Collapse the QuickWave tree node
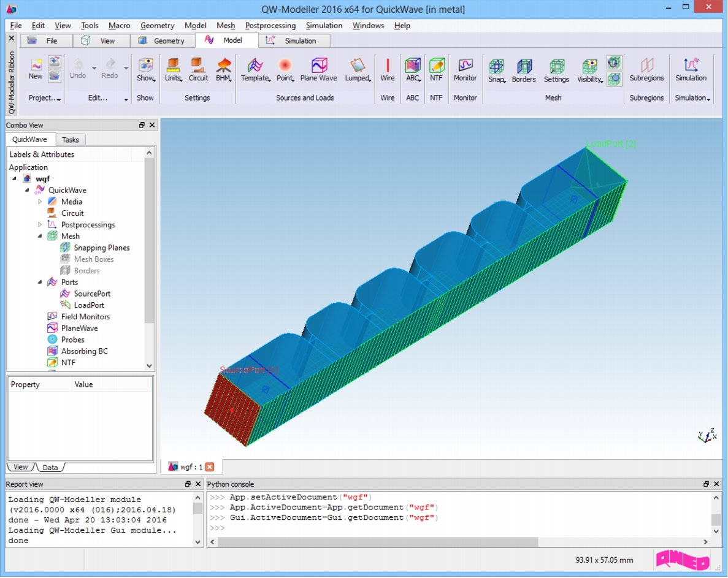This screenshot has height=578, width=728. pyautogui.click(x=27, y=190)
